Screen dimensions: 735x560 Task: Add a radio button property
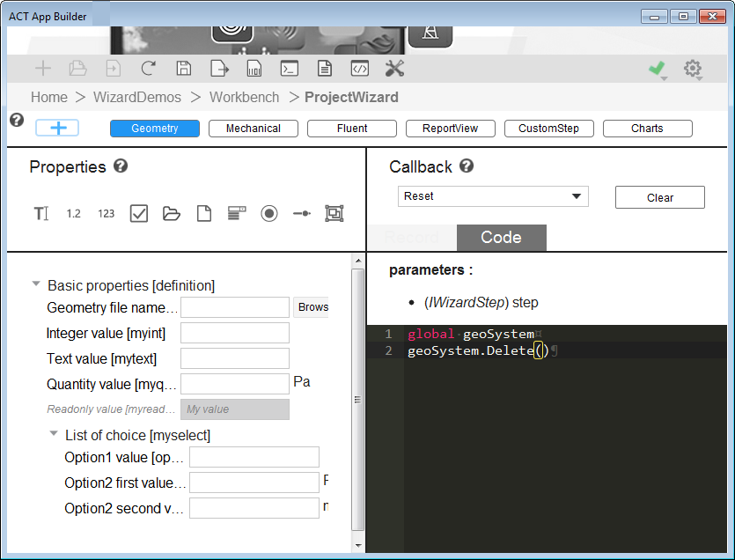tap(269, 213)
